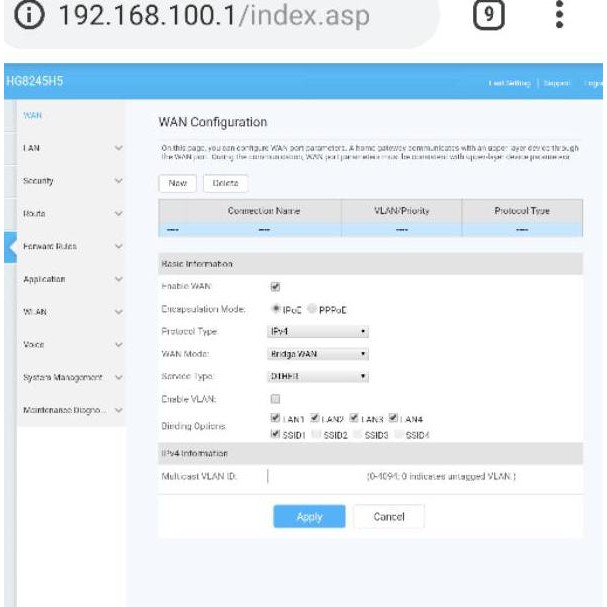The width and height of the screenshot is (607, 607).
Task: Open System Management in the sidebar
Action: click(x=70, y=377)
